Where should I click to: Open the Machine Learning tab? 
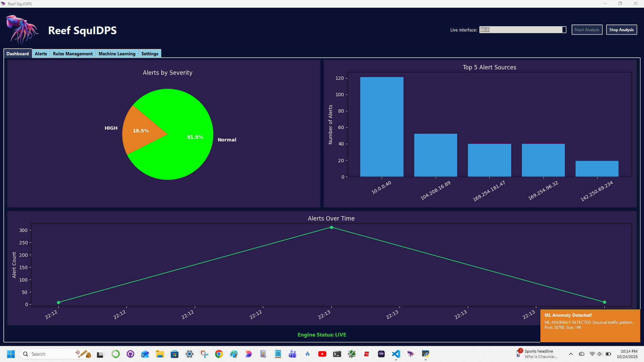tap(117, 53)
